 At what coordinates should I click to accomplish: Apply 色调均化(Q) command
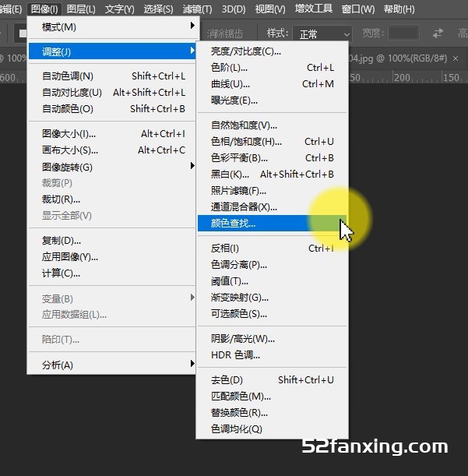272,429
